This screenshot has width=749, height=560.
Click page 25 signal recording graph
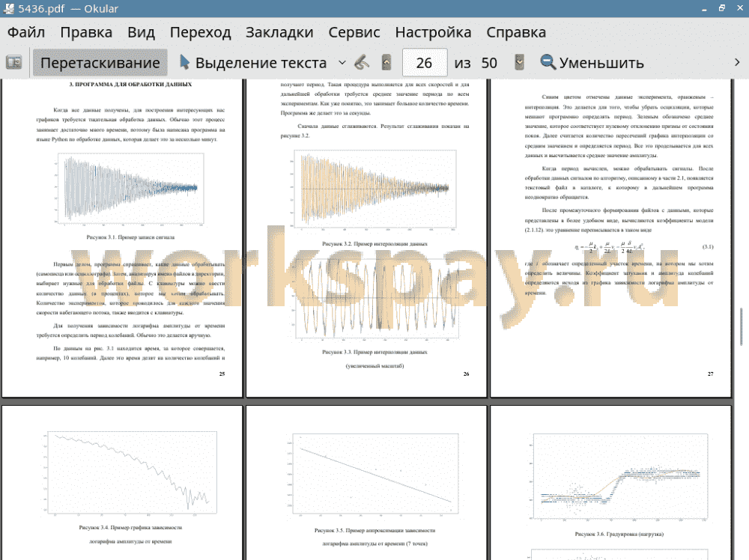130,188
